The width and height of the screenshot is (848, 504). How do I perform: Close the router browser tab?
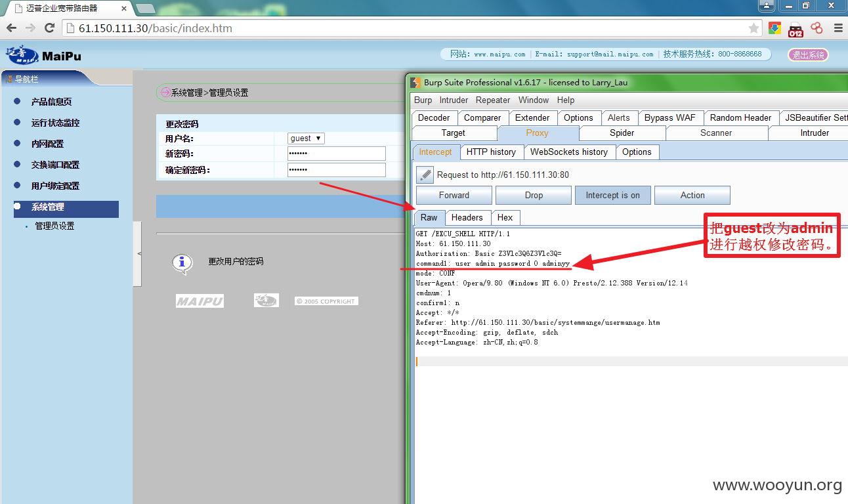(x=124, y=9)
